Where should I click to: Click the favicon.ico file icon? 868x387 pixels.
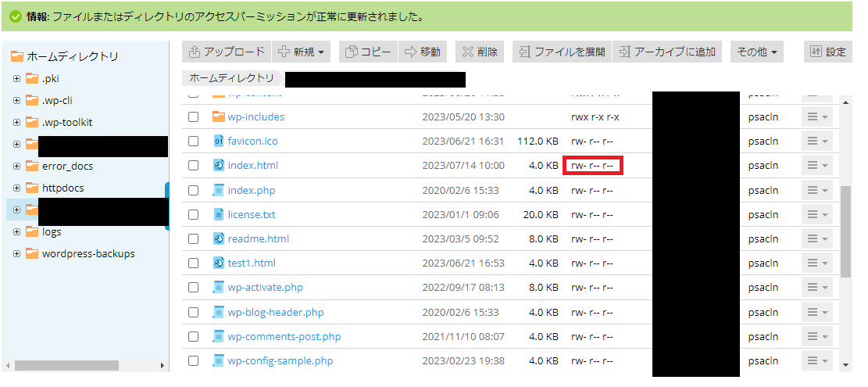point(218,142)
